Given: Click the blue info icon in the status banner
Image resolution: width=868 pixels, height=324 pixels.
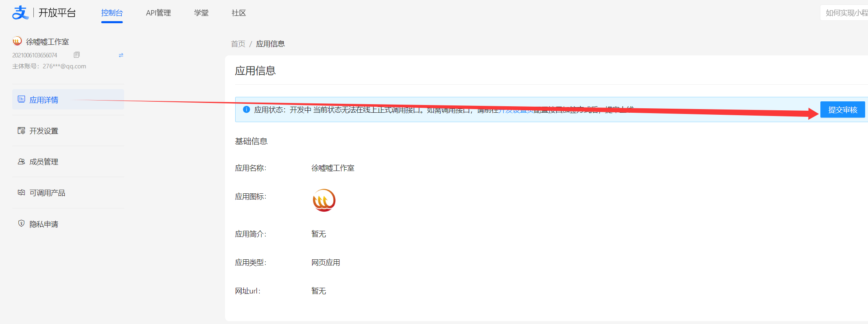Looking at the screenshot, I should click(246, 109).
